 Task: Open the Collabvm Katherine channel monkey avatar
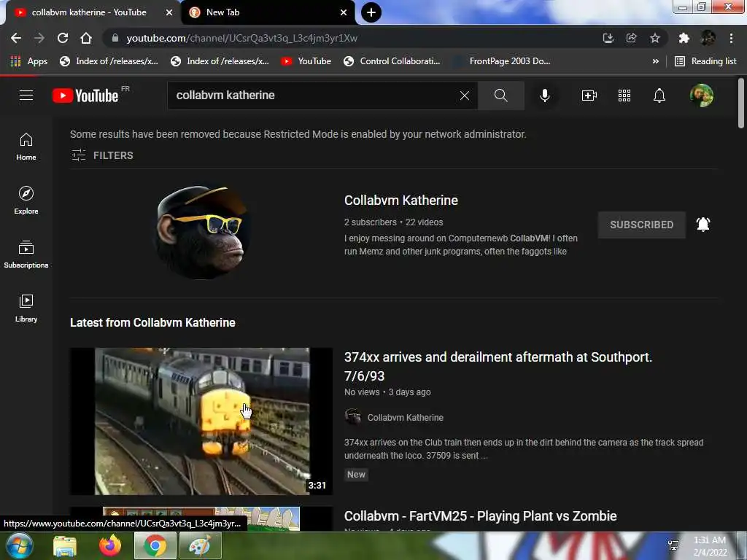point(202,232)
